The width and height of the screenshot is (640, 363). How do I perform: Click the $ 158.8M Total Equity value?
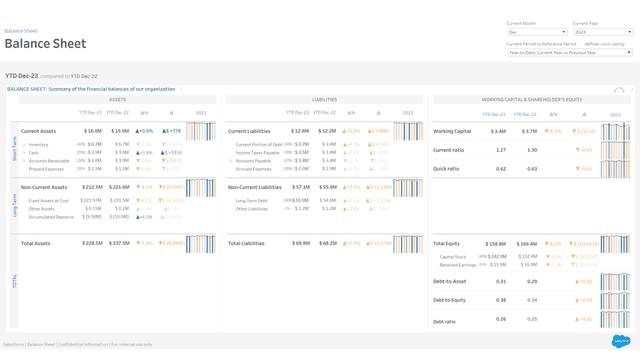(496, 244)
